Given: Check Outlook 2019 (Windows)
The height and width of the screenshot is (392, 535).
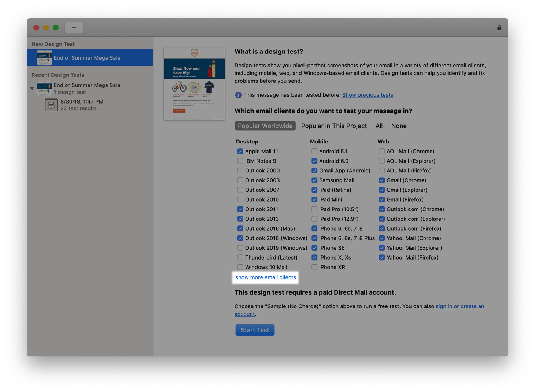Looking at the screenshot, I should [x=240, y=248].
